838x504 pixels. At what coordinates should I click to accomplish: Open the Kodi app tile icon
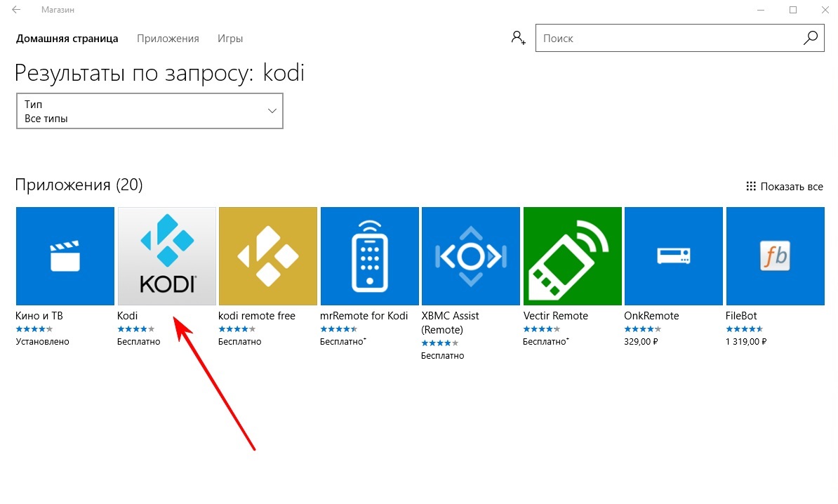[x=167, y=256]
